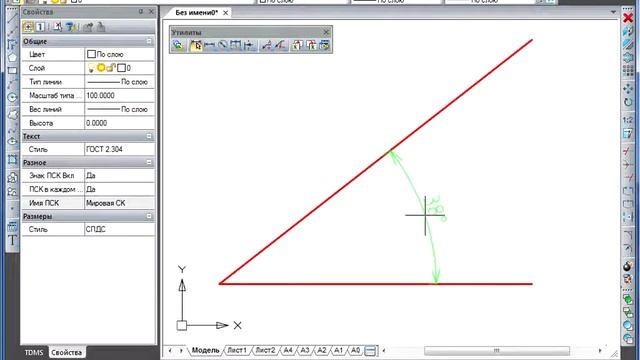Select the Имя ПСК row showing Мировая СК
The image size is (640, 360).
coord(88,203)
